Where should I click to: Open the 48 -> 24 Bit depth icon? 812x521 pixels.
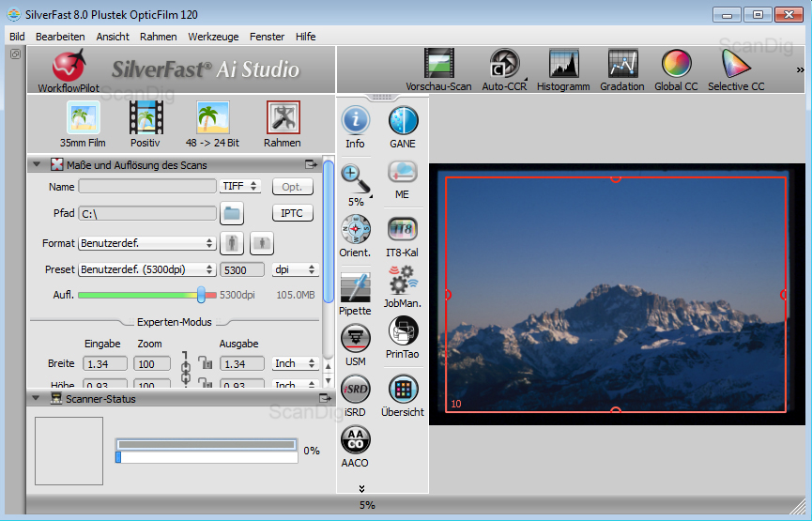(x=212, y=118)
